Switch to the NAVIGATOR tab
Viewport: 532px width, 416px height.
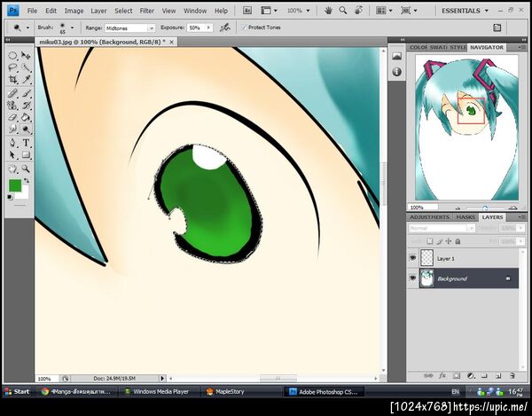(x=487, y=48)
